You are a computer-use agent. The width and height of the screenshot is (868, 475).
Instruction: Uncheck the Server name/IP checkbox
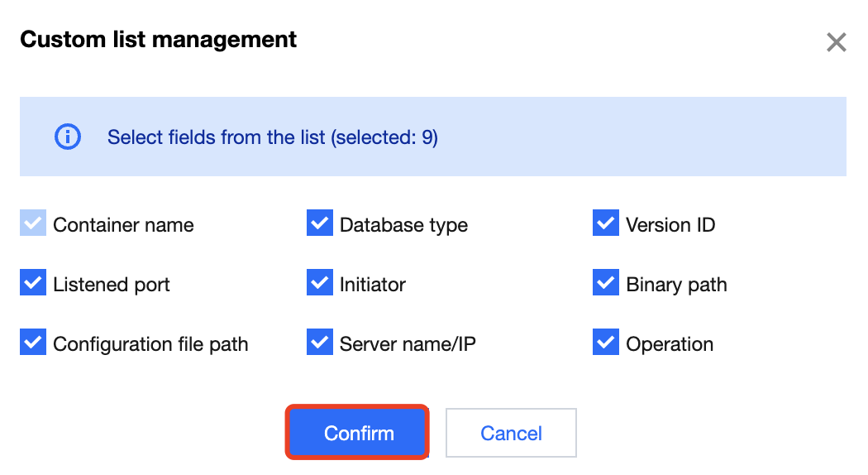[x=319, y=343]
